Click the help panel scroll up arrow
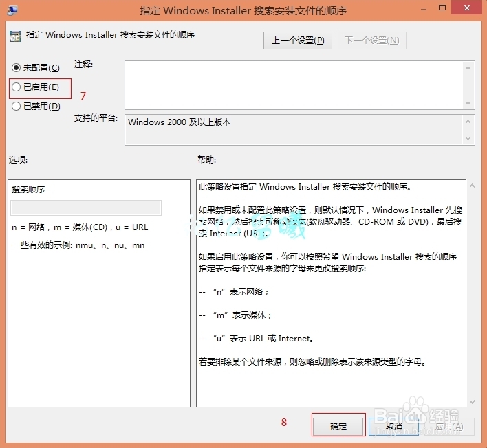 pyautogui.click(x=472, y=186)
